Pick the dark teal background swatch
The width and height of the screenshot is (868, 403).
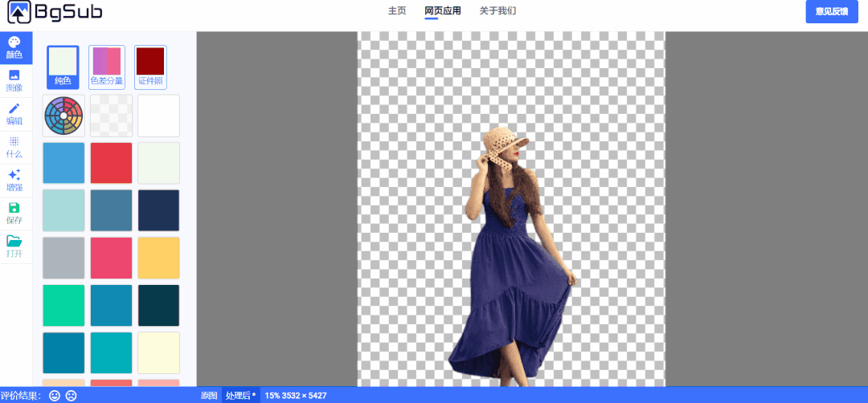tap(159, 306)
